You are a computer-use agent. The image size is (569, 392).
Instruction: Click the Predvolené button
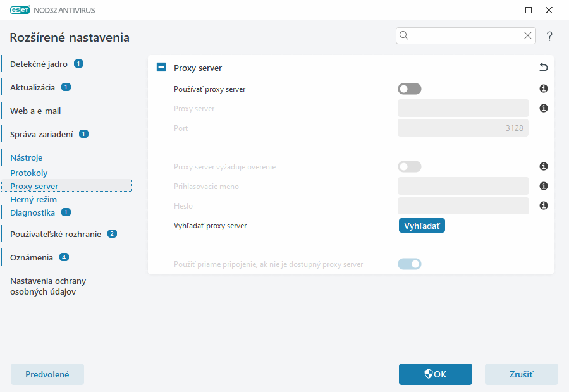pos(47,374)
